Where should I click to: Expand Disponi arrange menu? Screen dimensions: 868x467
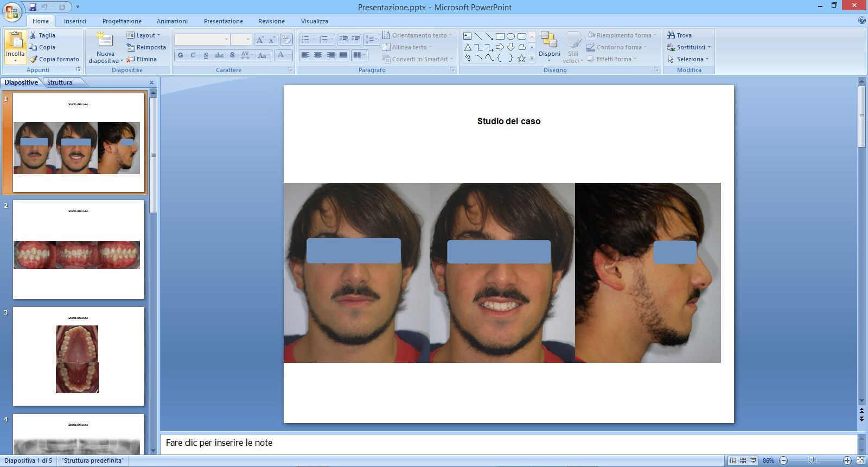pos(549,47)
